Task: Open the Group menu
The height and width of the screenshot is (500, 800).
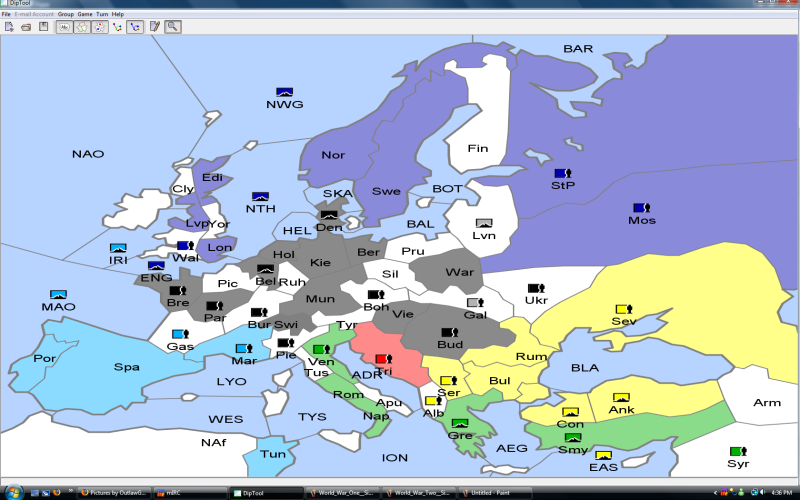Action: coord(66,14)
